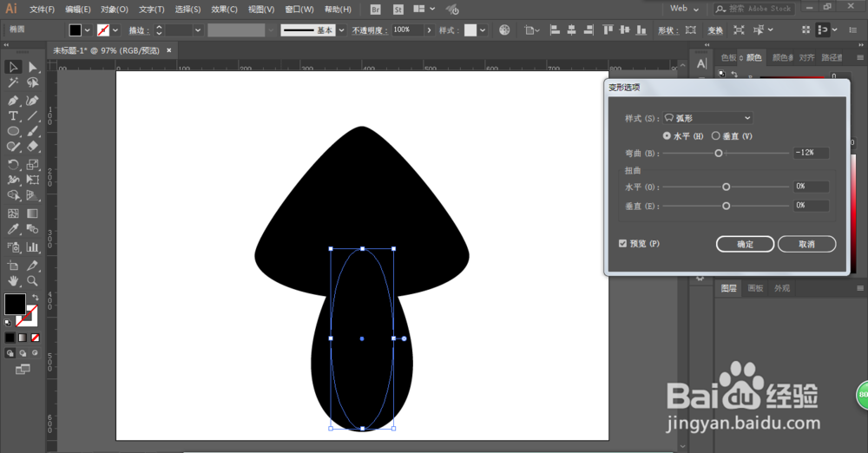This screenshot has width=868, height=453.
Task: Select the Gradient tool
Action: 33,213
